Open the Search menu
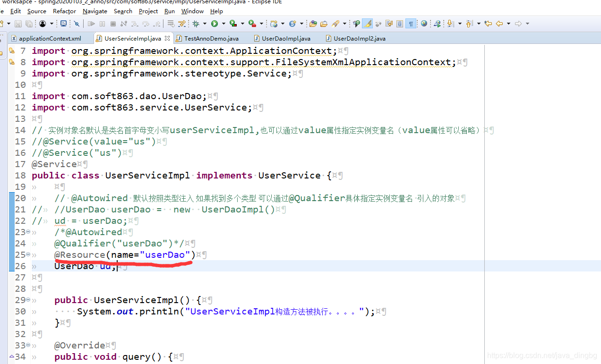Image resolution: width=601 pixels, height=364 pixels. [123, 11]
